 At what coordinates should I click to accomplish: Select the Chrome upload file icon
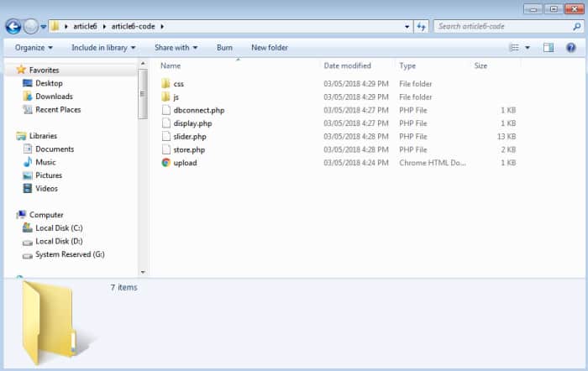click(165, 163)
